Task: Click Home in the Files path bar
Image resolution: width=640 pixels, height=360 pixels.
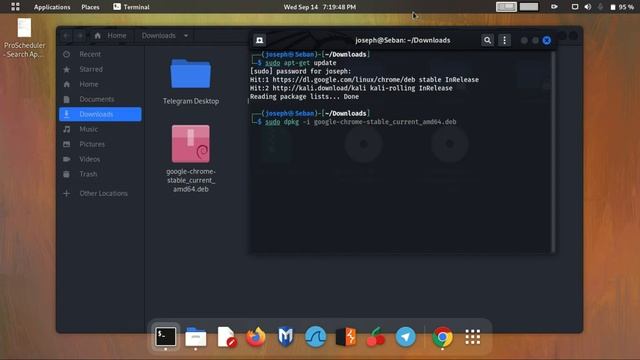Action: tap(111, 36)
